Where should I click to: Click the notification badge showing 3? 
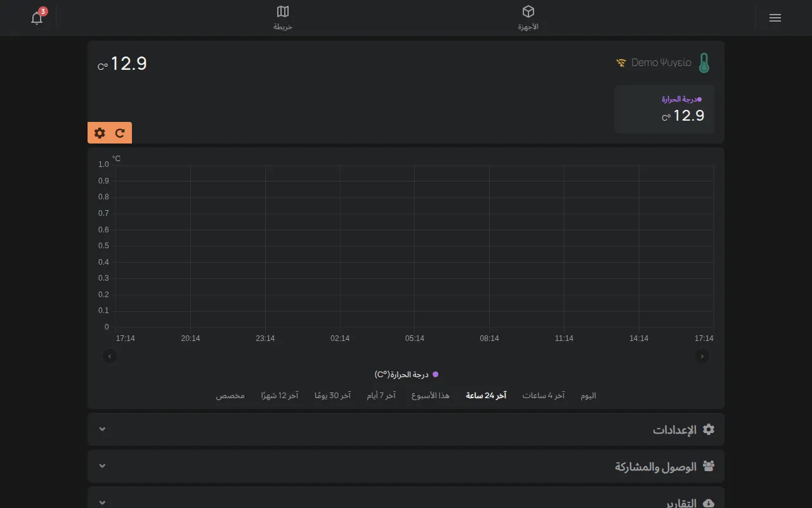(x=43, y=11)
